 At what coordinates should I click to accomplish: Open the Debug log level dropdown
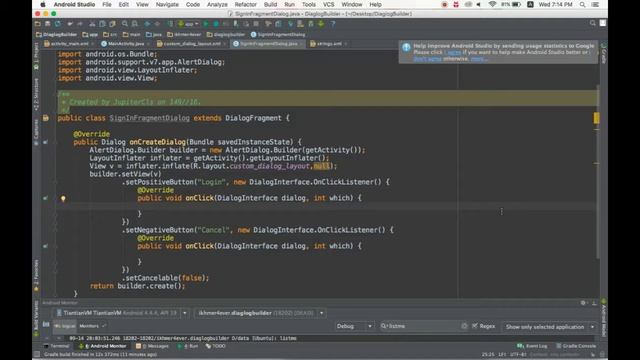354,326
